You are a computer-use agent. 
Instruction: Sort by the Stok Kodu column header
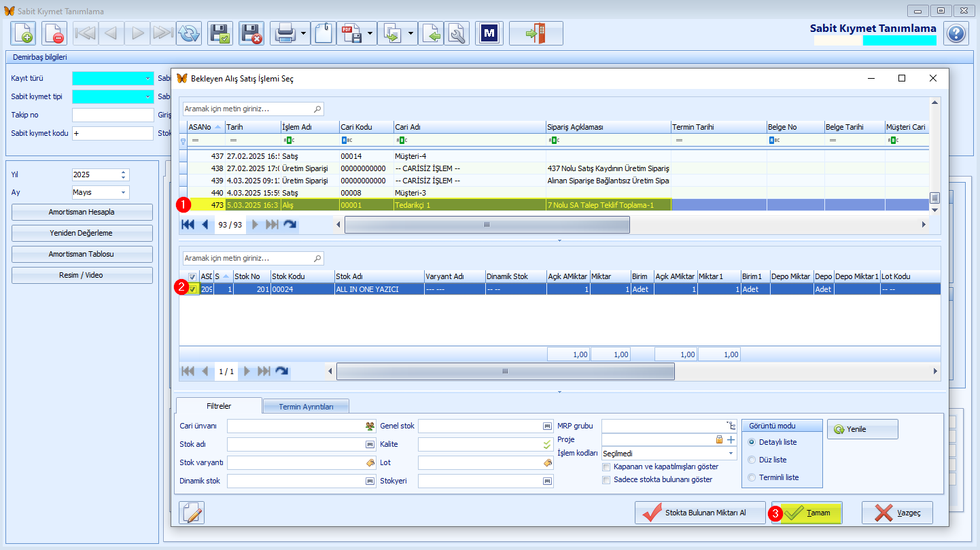[302, 276]
